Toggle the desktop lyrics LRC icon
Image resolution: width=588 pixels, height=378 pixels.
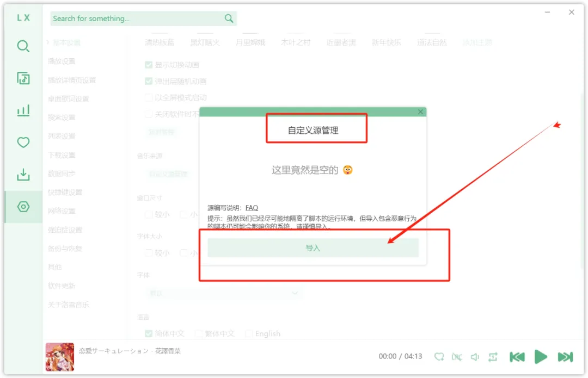click(x=457, y=357)
